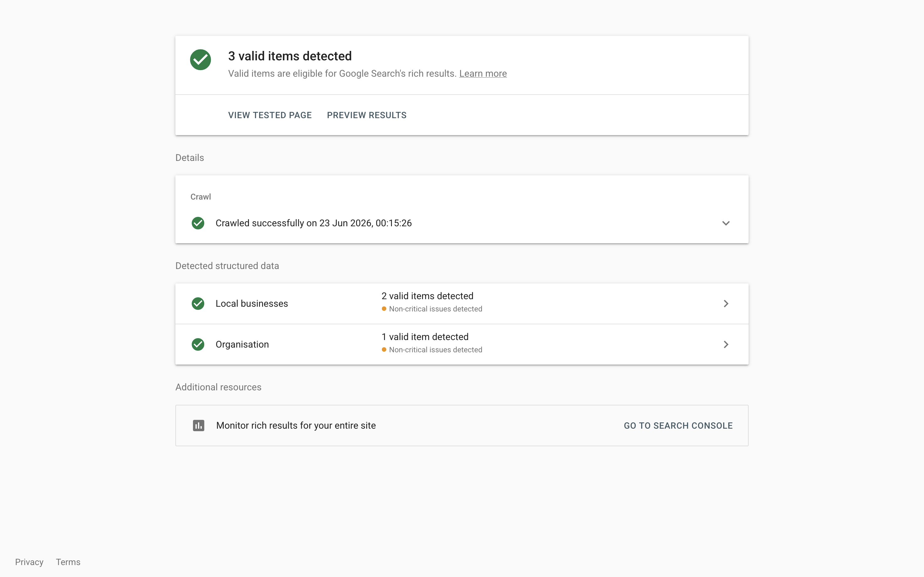Open Local businesses details with right chevron

pyautogui.click(x=726, y=303)
